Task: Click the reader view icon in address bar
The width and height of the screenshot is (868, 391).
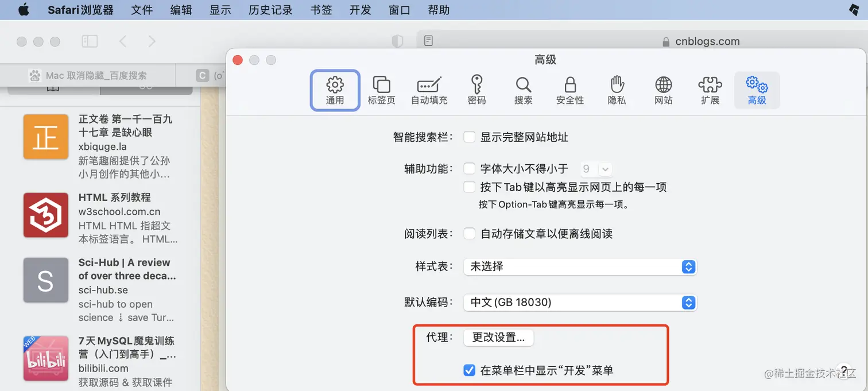Action: pos(428,41)
